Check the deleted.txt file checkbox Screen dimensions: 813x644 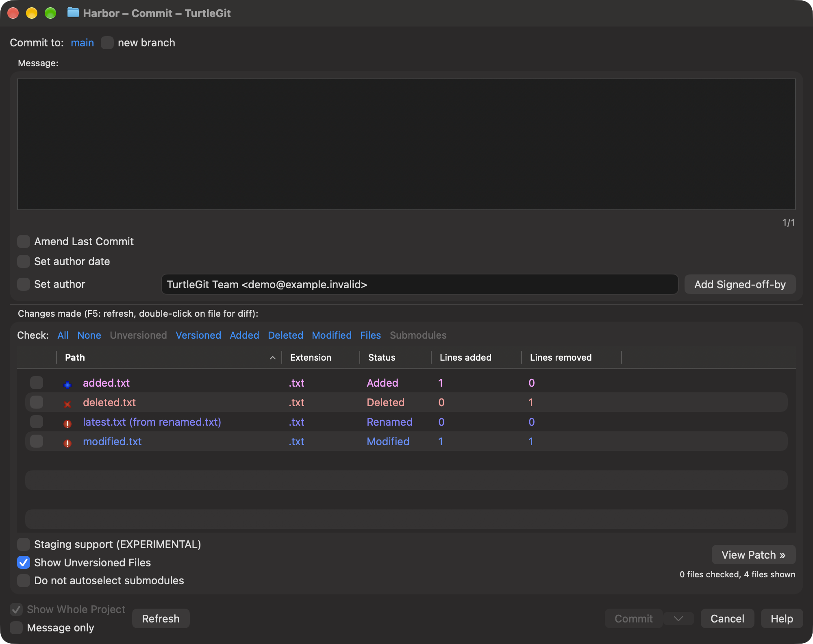(37, 402)
